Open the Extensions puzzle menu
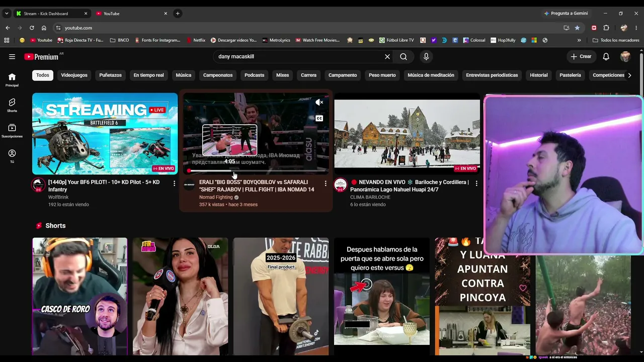Viewport: 644px width, 362px height. tap(606, 28)
